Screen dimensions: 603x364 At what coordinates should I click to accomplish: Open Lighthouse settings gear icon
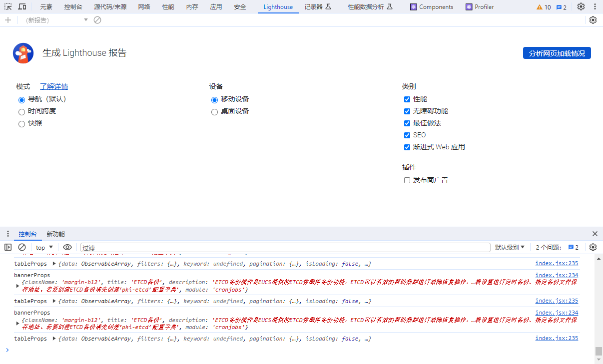tap(593, 20)
